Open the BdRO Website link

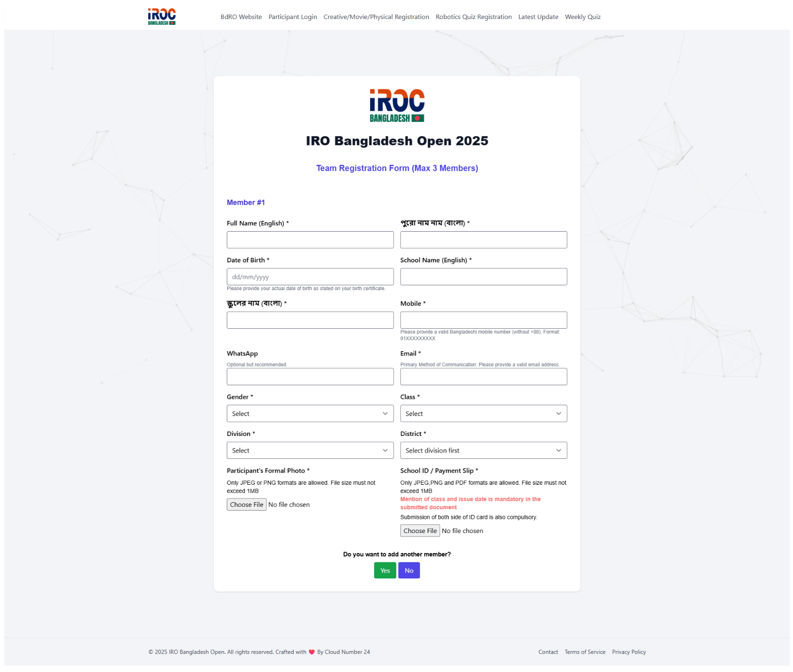point(241,17)
